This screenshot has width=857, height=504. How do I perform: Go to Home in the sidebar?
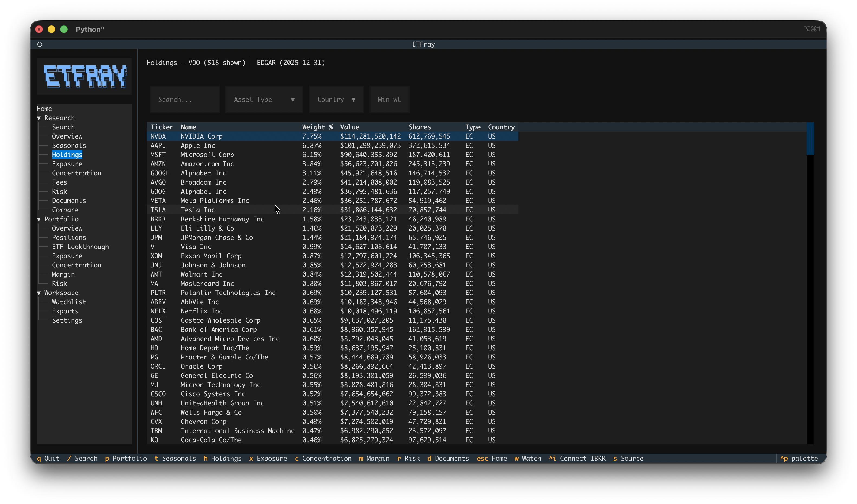tap(44, 109)
